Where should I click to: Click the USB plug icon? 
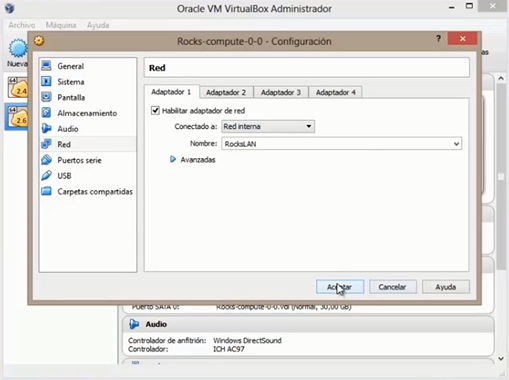tap(46, 176)
